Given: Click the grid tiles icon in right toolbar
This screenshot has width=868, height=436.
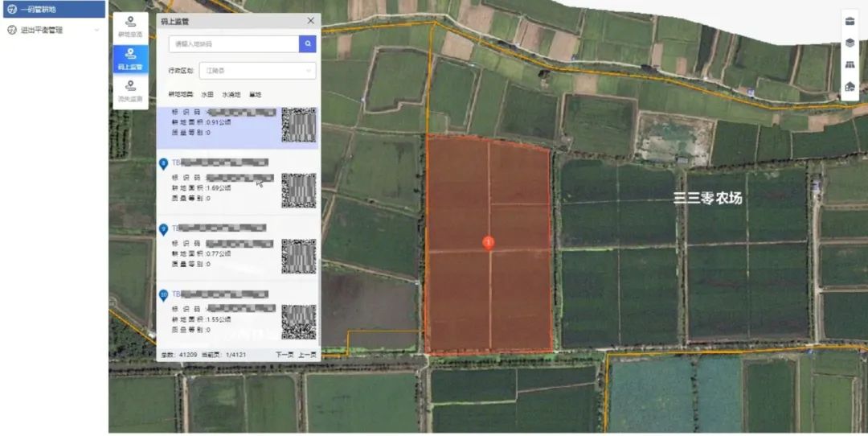Looking at the screenshot, I should [850, 65].
